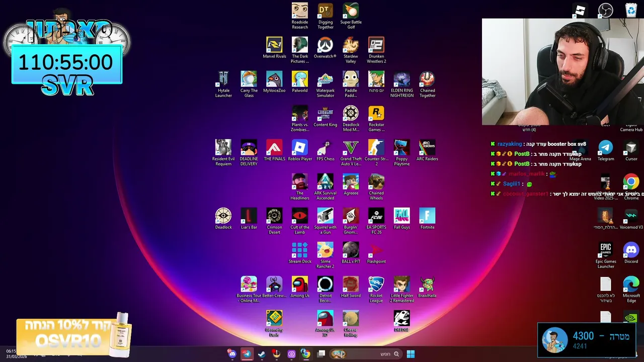The height and width of the screenshot is (362, 644).
Task: Select the Waterpark Simulator shortcut
Action: click(325, 84)
